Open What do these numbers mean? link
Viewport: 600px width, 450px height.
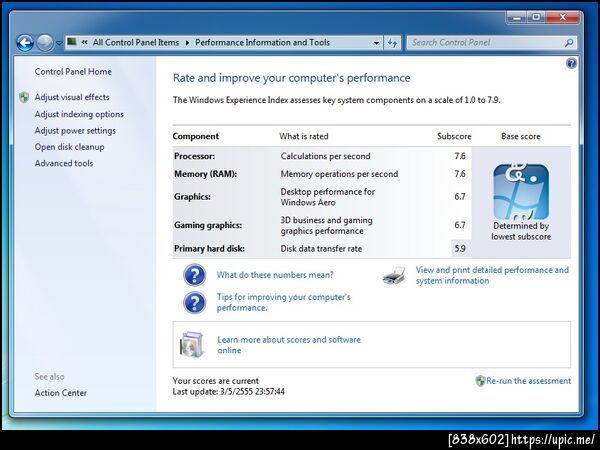tap(275, 275)
